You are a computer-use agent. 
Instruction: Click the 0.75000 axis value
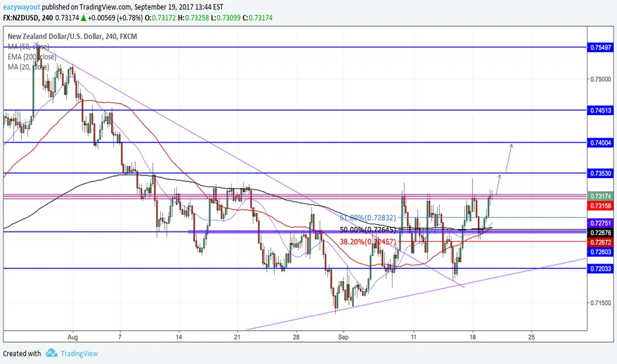(601, 79)
